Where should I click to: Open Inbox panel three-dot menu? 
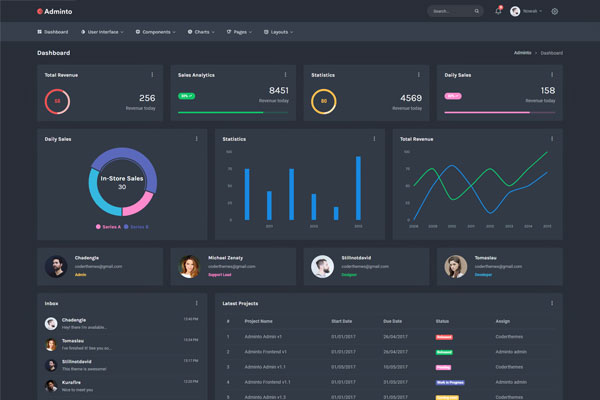pyautogui.click(x=196, y=302)
